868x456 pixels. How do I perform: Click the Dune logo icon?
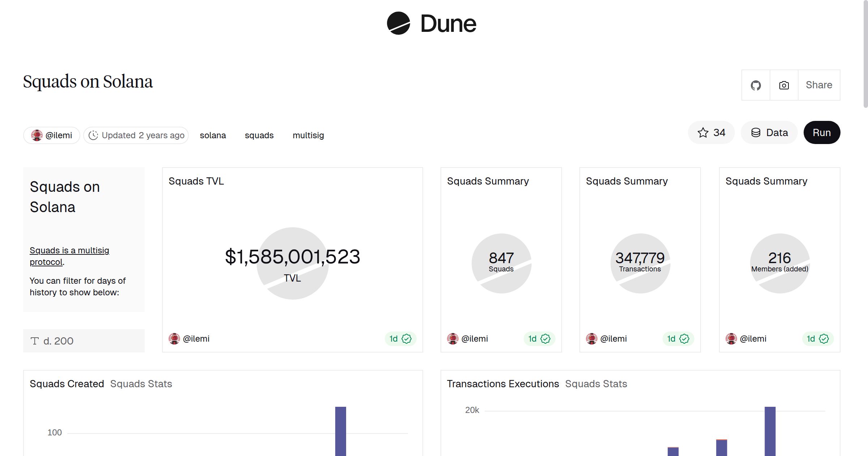click(398, 23)
